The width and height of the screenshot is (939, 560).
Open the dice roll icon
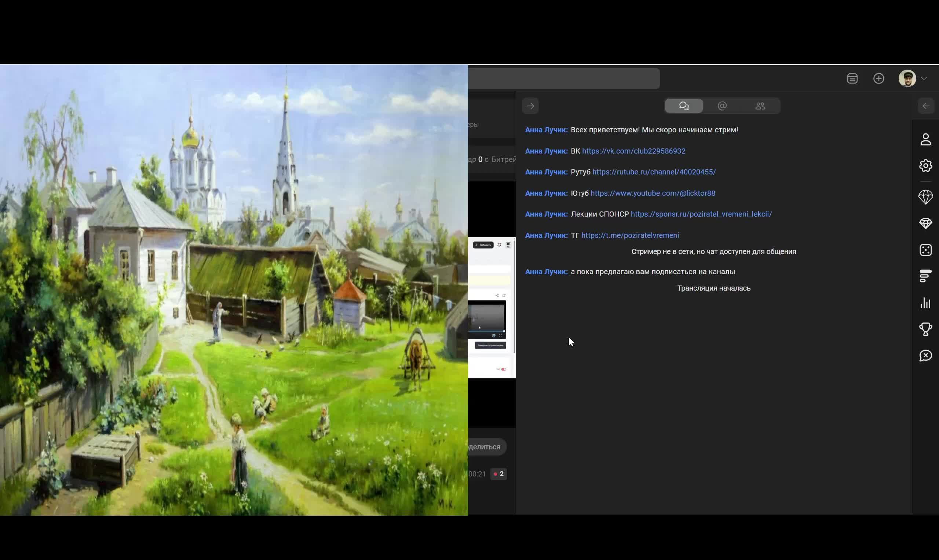pos(925,250)
